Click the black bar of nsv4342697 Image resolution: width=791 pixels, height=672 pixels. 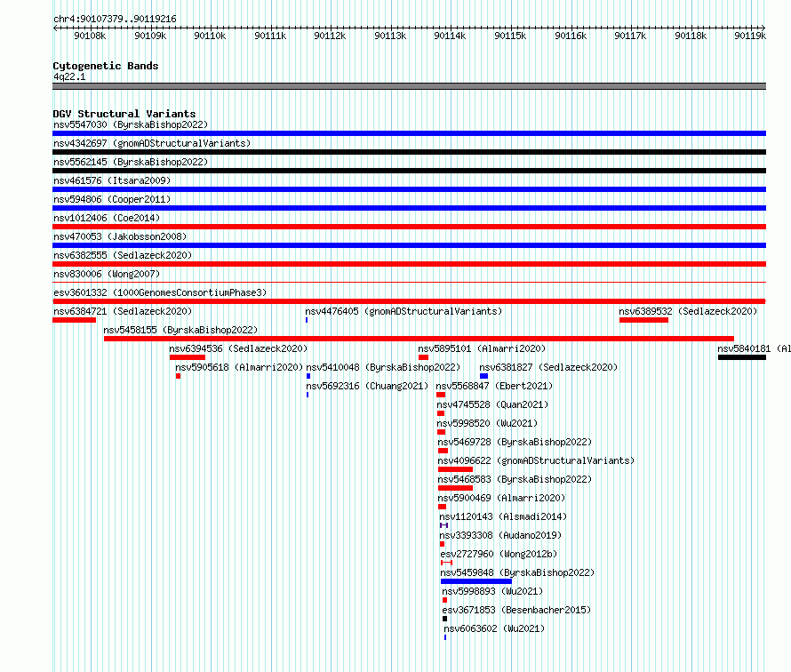point(409,152)
